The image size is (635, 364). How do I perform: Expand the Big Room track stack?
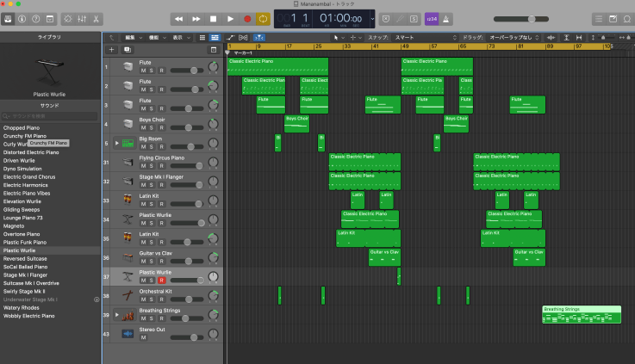[x=117, y=142]
